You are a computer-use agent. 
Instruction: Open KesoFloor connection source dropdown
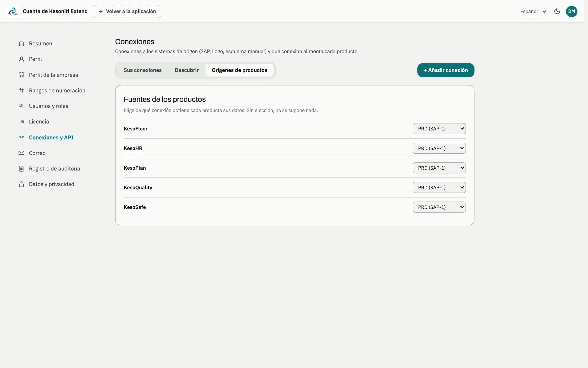pos(439,128)
